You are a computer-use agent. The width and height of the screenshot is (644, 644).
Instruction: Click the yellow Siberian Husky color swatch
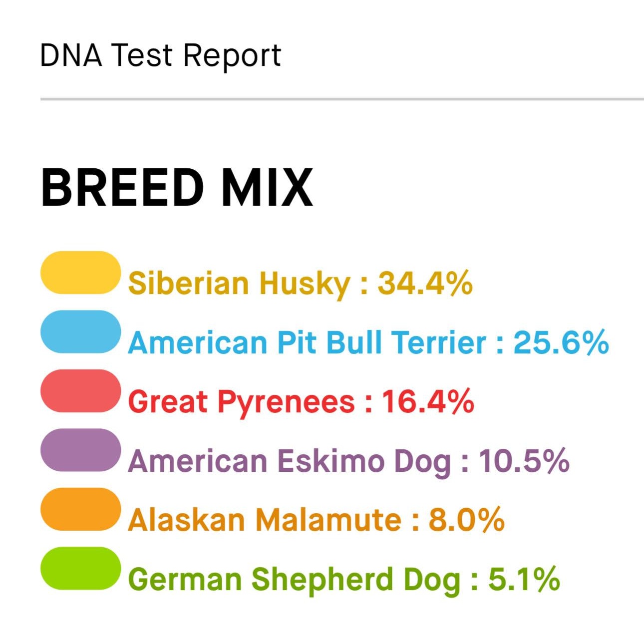point(80,273)
